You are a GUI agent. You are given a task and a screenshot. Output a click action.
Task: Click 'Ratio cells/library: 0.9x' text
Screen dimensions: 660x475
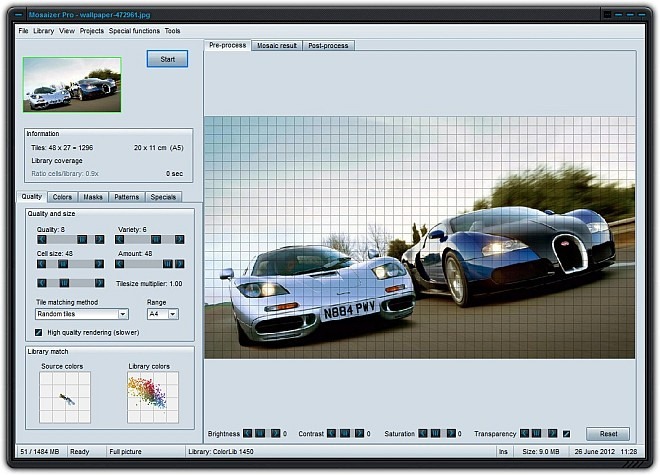(65, 173)
